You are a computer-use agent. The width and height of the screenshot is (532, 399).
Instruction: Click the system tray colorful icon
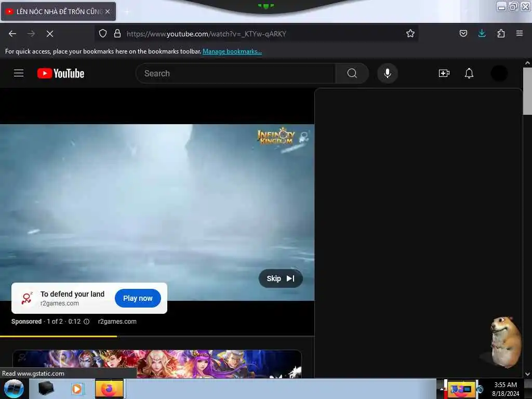[461, 389]
